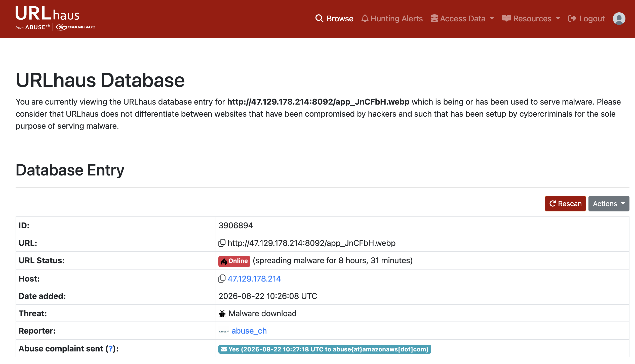Click the 'Malware download' threat text
This screenshot has height=364, width=635.
[x=262, y=313]
